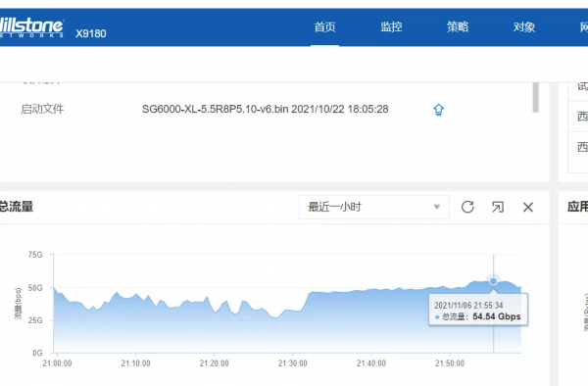
Task: Click the system info panel scrollbar
Action: coord(535,97)
